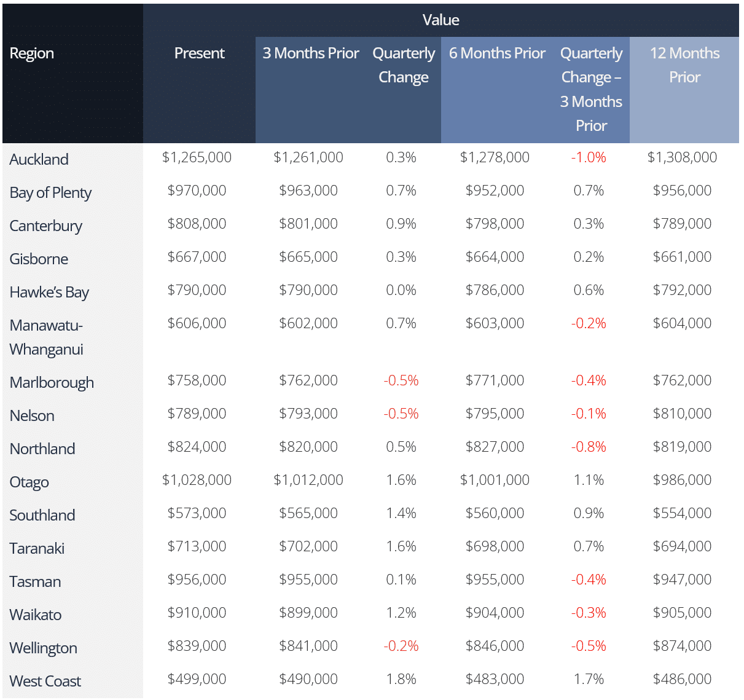Select Wellington's 12 months prior value $874,000

tap(682, 646)
